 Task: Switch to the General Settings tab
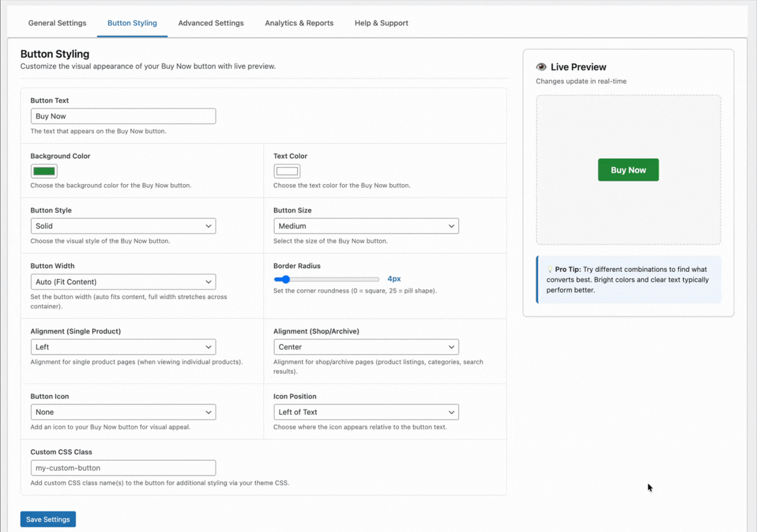click(57, 22)
